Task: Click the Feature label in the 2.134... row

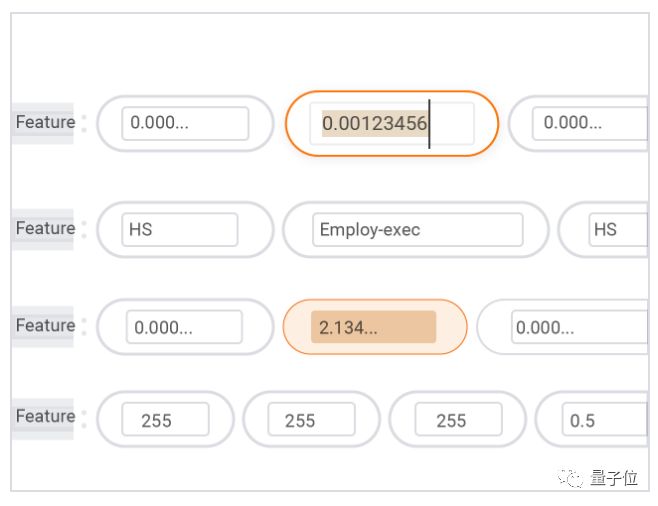Action: pyautogui.click(x=45, y=325)
